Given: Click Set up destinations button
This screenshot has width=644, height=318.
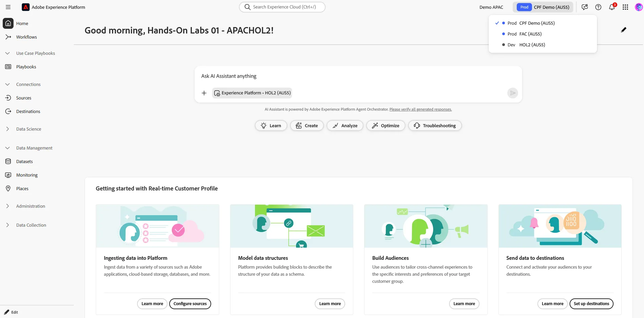Looking at the screenshot, I should 591,304.
